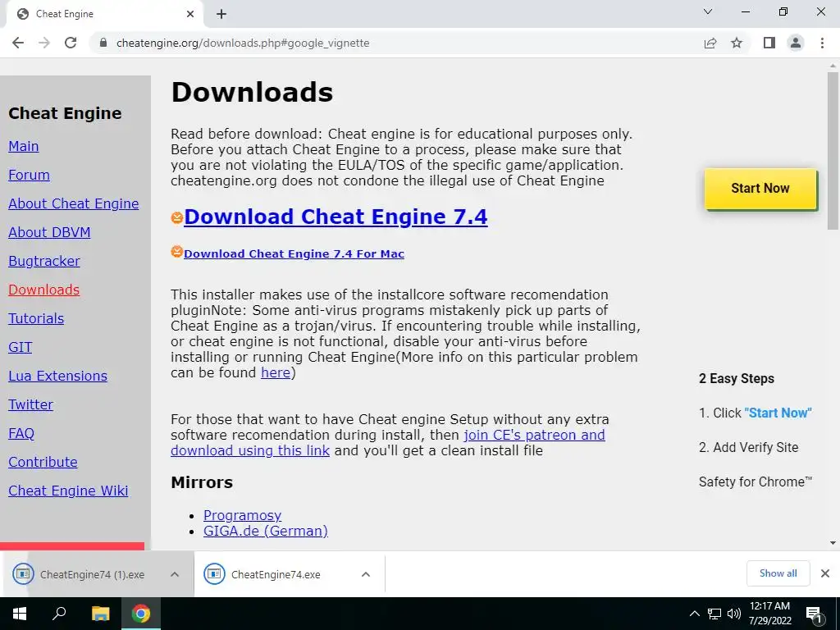Open the tab search chevron
The image size is (840, 630).
click(708, 11)
